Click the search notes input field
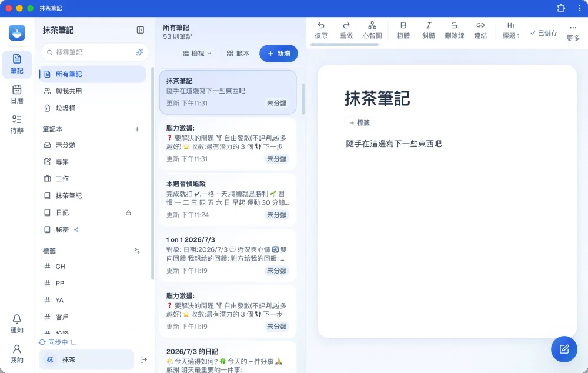 (x=95, y=52)
